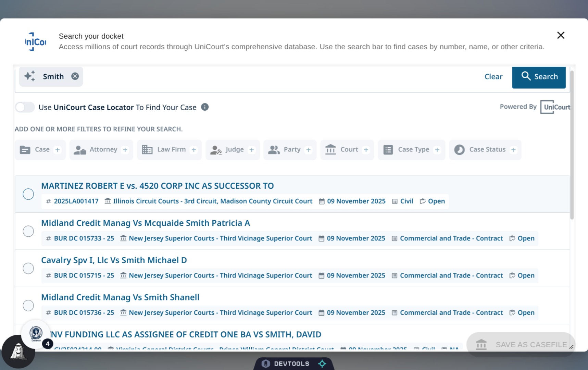Click Illinois Circuit Courts - 3rd Circuit text
The image size is (588, 370).
point(213,201)
